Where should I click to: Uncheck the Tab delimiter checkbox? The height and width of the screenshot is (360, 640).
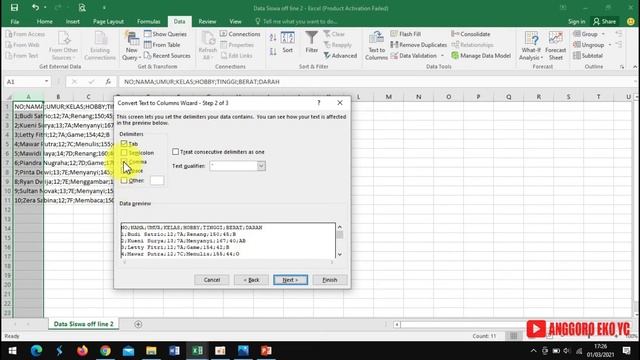point(124,143)
